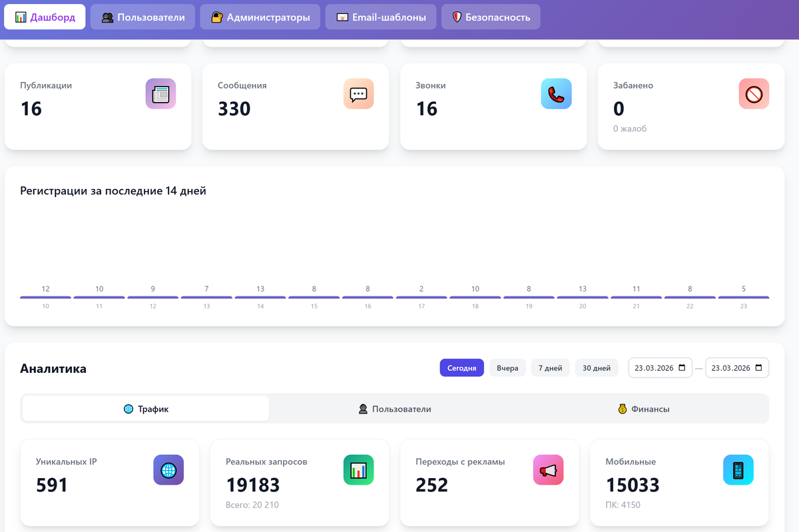Click the megaphone icon on Переходы с рекламы card
Screen dimensions: 799x532
click(548, 470)
